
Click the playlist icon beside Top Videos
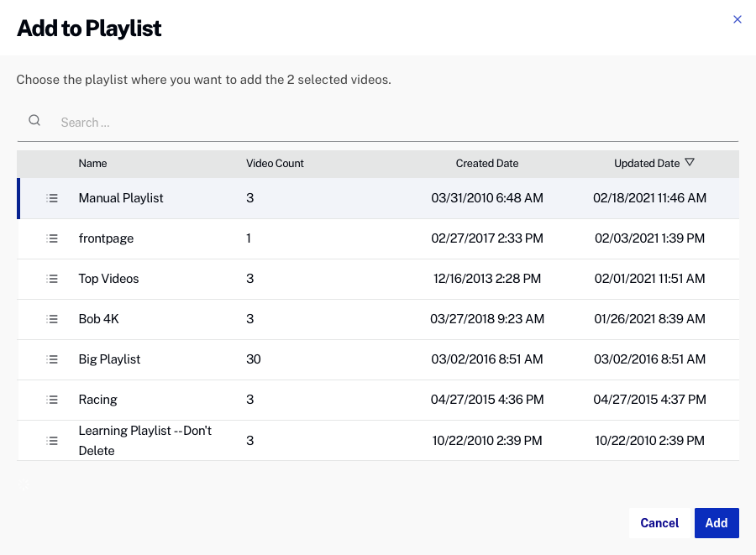[52, 279]
